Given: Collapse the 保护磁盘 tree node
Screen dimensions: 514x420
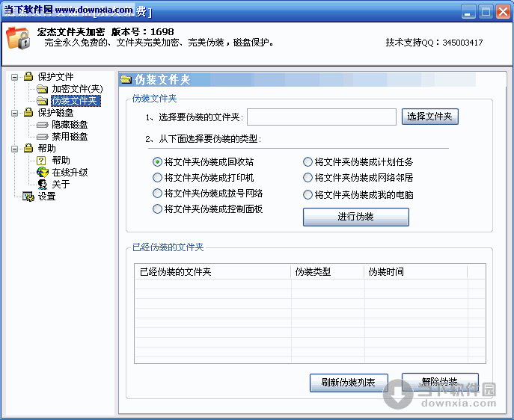Looking at the screenshot, I should (x=14, y=113).
